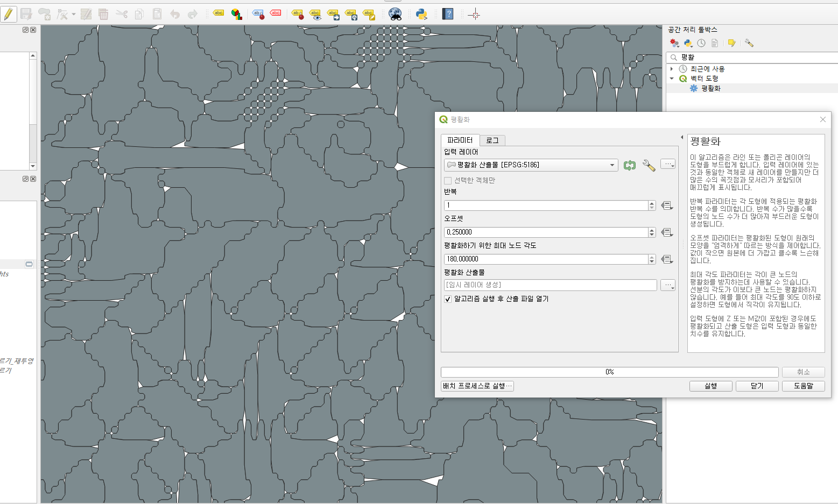The width and height of the screenshot is (838, 504).
Task: Open toolbox Scripts python menu
Action: pyautogui.click(x=688, y=43)
